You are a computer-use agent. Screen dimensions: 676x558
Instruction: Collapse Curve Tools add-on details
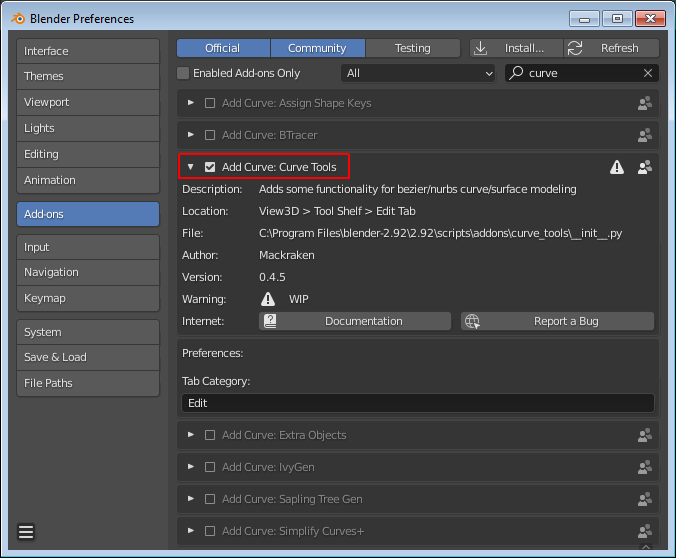tap(191, 167)
